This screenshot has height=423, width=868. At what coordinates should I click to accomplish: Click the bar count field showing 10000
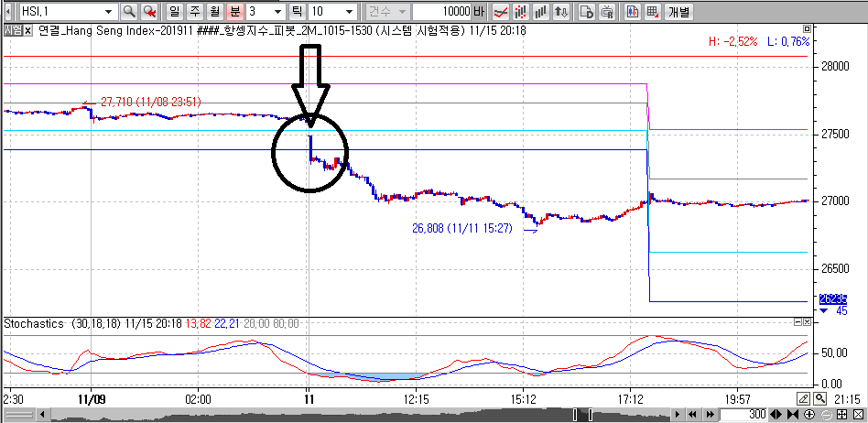click(x=442, y=12)
